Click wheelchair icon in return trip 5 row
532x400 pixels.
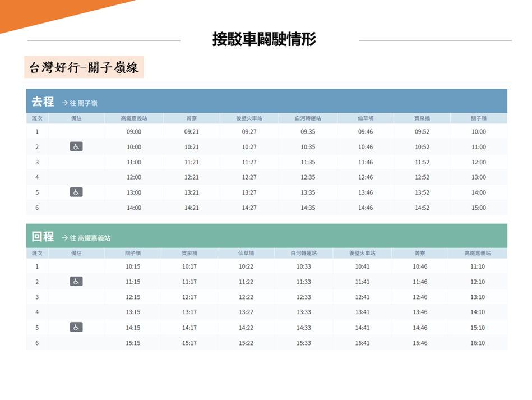[x=76, y=327]
